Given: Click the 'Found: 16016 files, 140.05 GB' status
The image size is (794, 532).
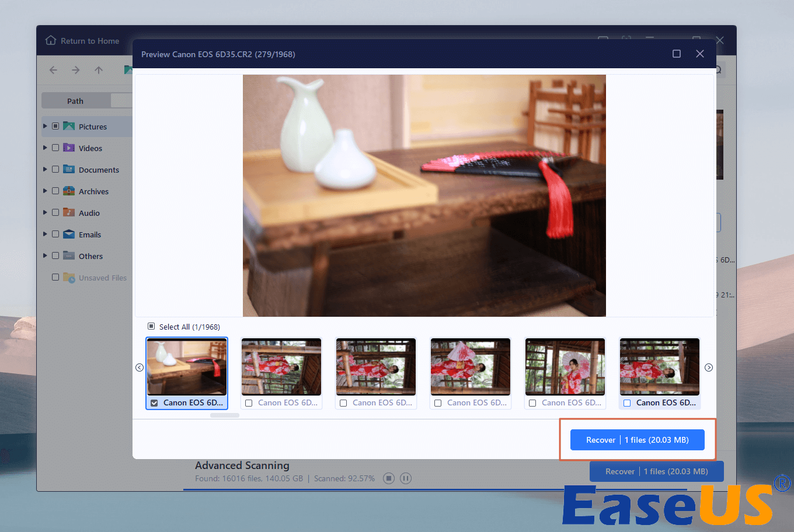Looking at the screenshot, I should point(249,478).
